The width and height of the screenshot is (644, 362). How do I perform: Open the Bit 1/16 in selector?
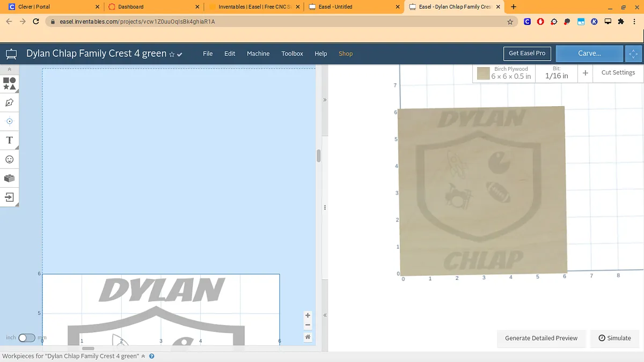pos(557,73)
